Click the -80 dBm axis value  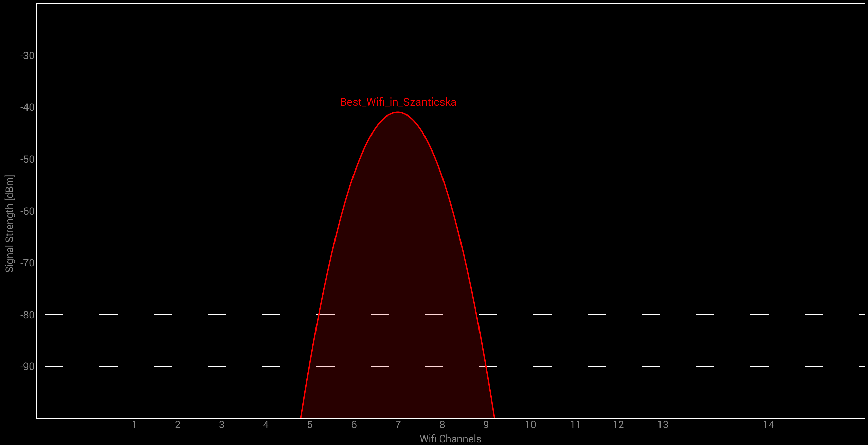coord(27,315)
